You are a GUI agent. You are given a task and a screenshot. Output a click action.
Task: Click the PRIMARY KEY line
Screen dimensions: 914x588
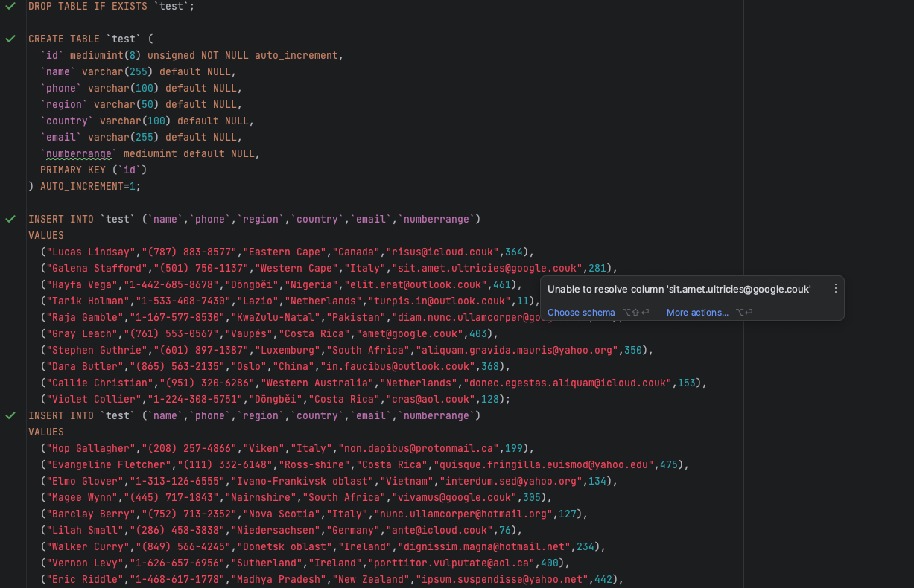pyautogui.click(x=75, y=170)
